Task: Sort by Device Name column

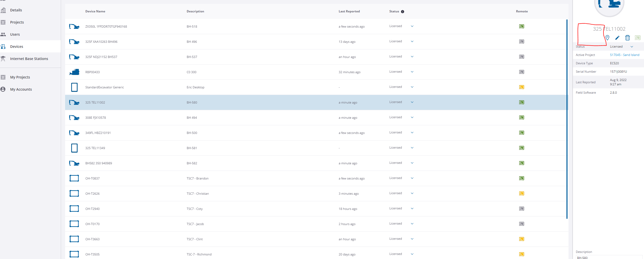Action: pyautogui.click(x=95, y=11)
